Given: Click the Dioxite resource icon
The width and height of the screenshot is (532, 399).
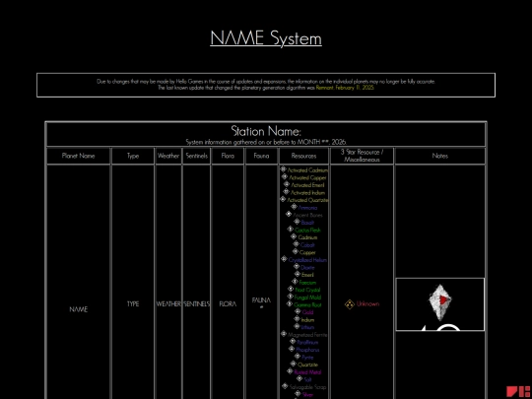Looking at the screenshot, I should tap(297, 267).
